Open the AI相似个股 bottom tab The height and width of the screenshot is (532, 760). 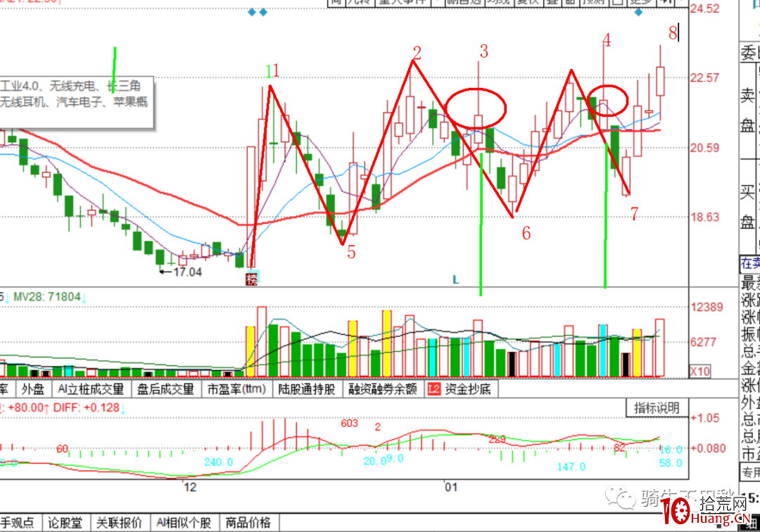[184, 523]
